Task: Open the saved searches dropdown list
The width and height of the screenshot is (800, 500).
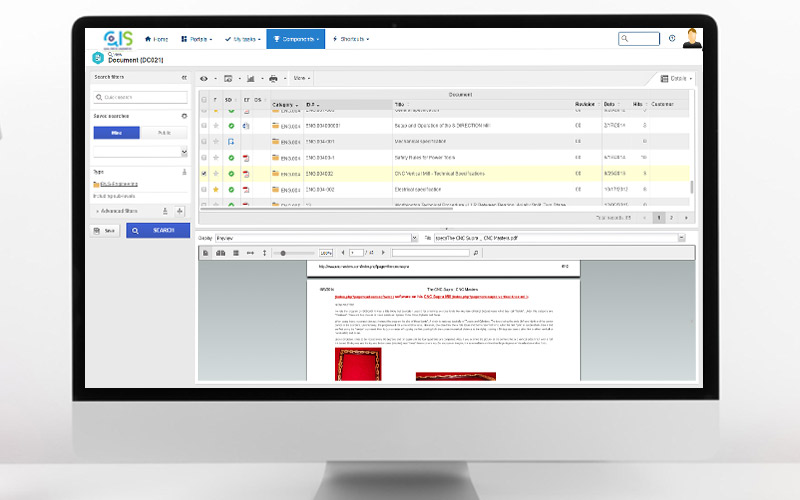Action: (184, 152)
